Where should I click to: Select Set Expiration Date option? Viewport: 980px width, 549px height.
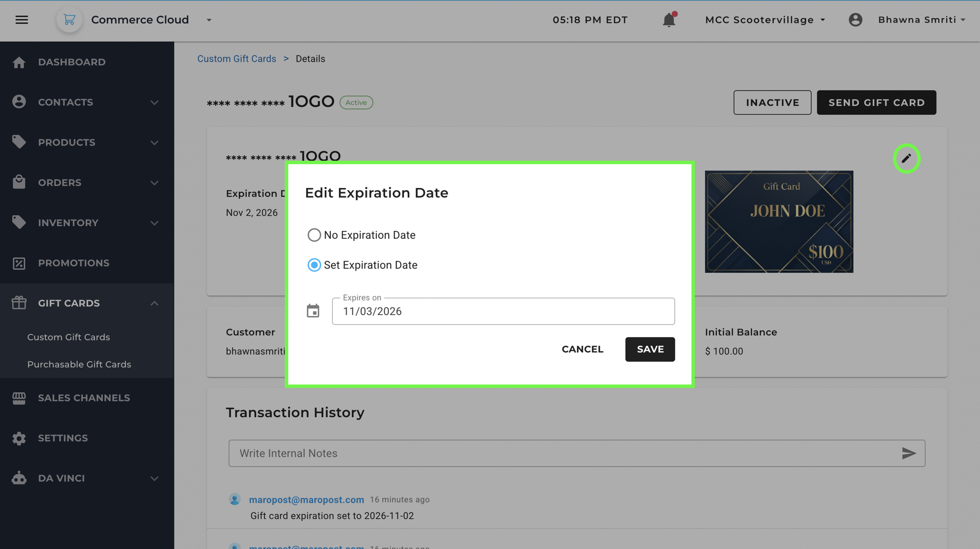tap(314, 265)
